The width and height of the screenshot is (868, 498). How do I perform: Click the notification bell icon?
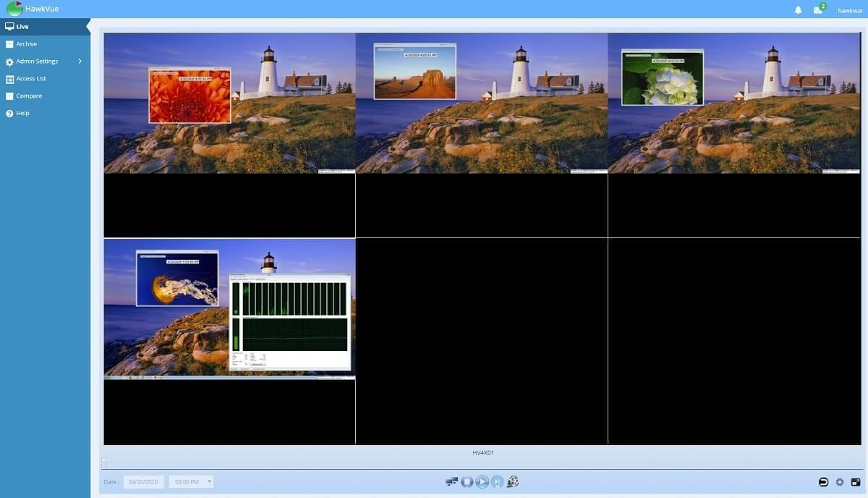799,10
